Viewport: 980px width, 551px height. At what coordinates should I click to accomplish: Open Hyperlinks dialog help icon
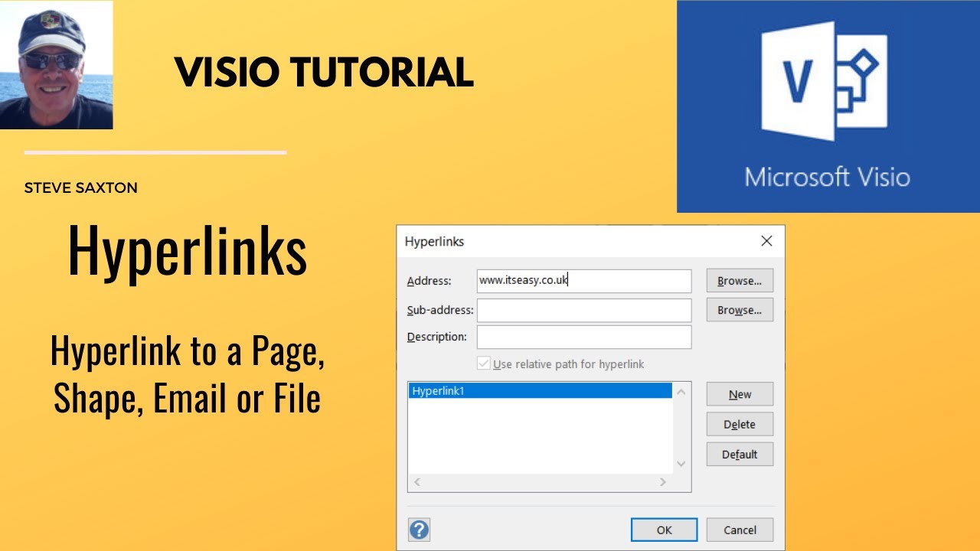pos(419,530)
